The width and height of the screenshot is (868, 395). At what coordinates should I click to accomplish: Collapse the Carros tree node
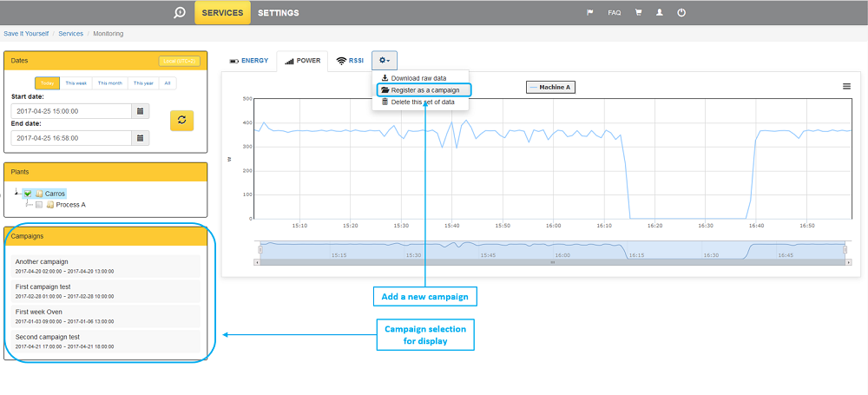click(x=17, y=192)
